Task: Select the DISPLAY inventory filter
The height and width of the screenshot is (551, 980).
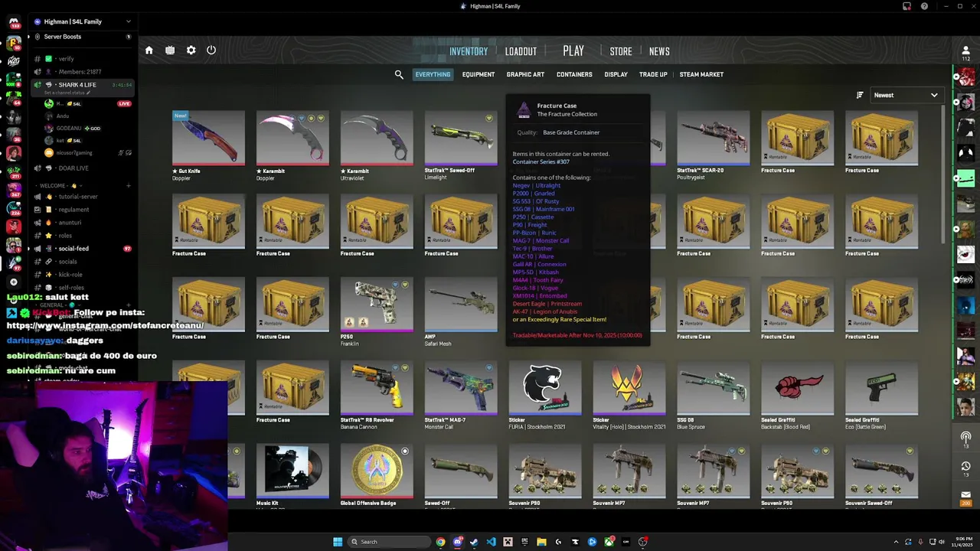Action: click(616, 74)
